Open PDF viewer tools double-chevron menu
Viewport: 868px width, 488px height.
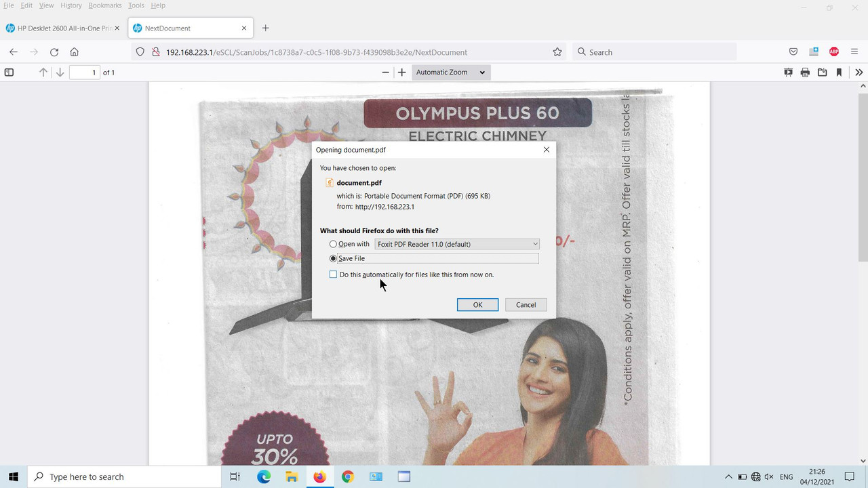(x=859, y=73)
